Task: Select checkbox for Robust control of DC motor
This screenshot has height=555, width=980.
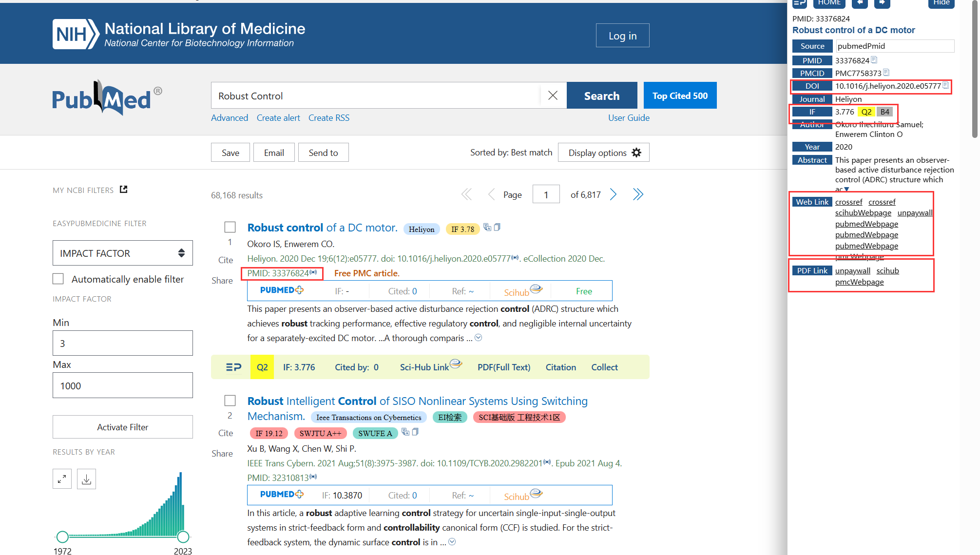Action: [x=230, y=227]
